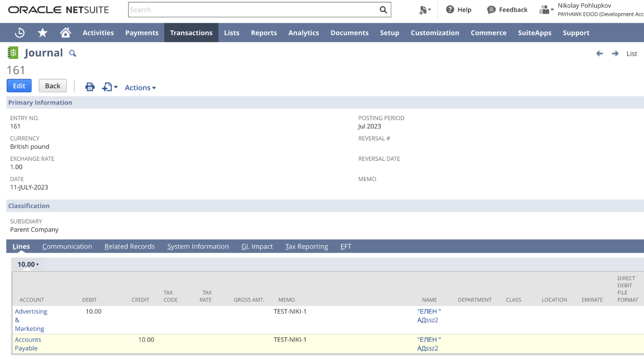Go to the Home icon
Viewport: 644px width, 359px height.
point(65,33)
